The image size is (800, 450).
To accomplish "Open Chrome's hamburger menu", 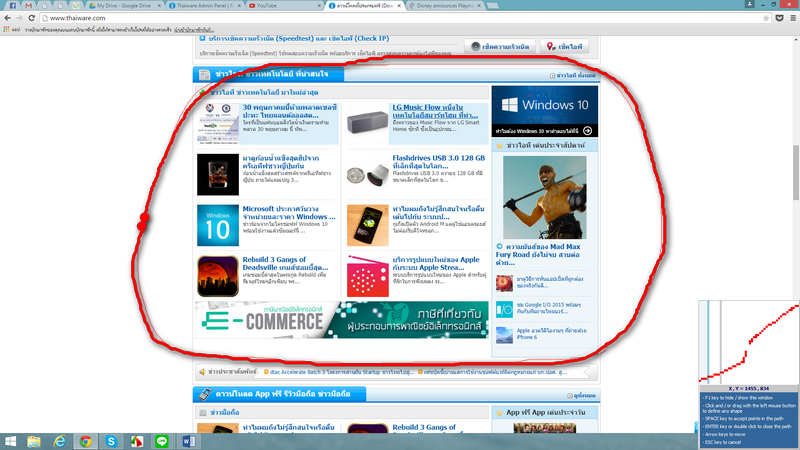I will [x=793, y=18].
